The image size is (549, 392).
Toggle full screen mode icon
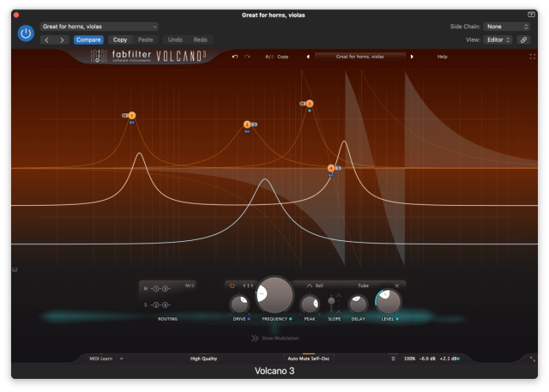pos(533,57)
